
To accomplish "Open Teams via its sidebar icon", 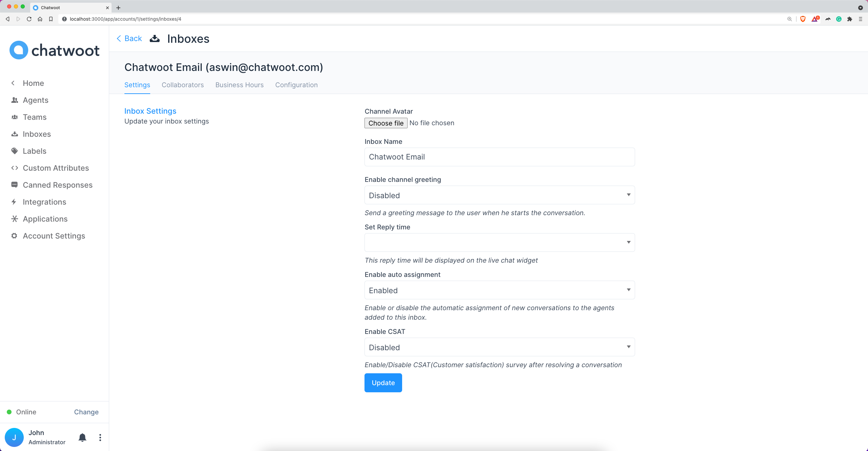I will [15, 117].
